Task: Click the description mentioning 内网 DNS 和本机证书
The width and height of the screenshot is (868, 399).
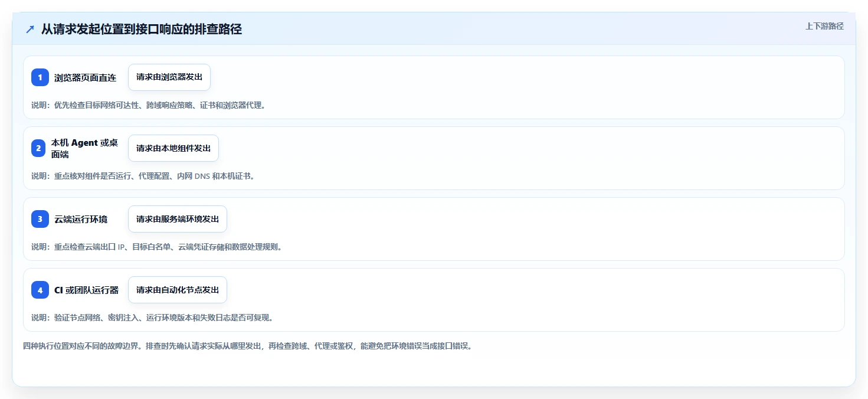Action: (143, 176)
